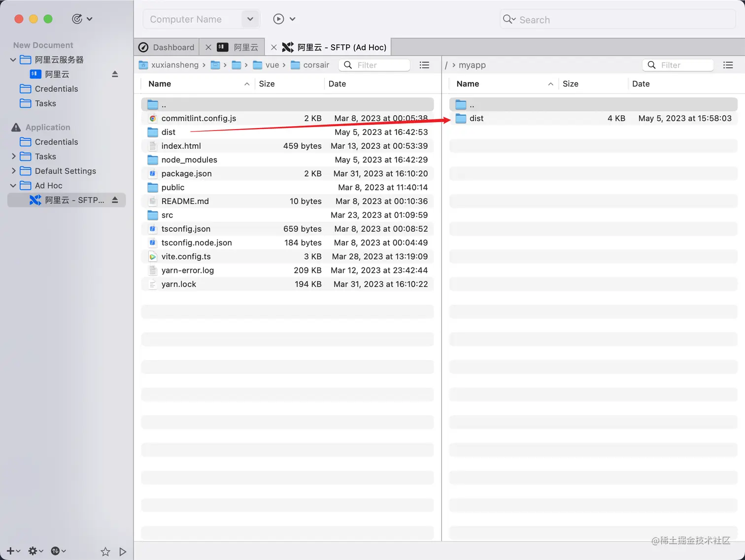Open the remote pane list view options icon
Image resolution: width=745 pixels, height=560 pixels.
pos(728,65)
